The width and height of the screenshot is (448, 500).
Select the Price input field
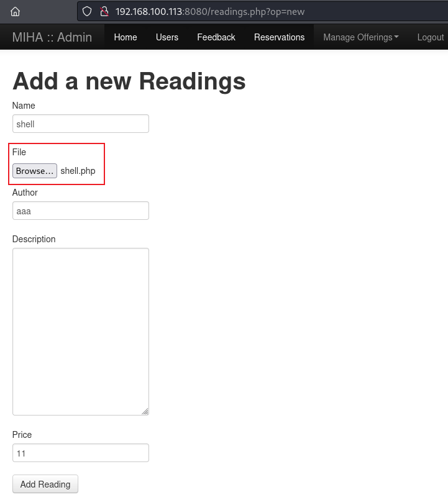[x=81, y=453]
